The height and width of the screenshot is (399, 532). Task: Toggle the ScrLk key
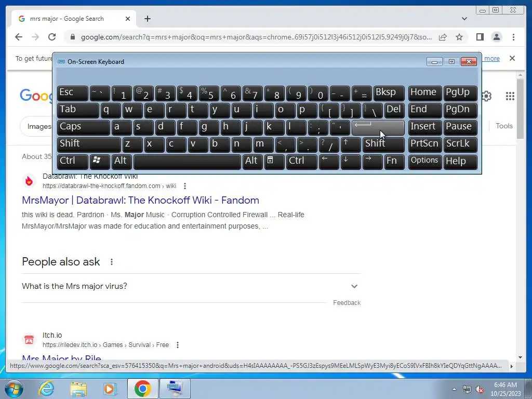click(x=460, y=144)
